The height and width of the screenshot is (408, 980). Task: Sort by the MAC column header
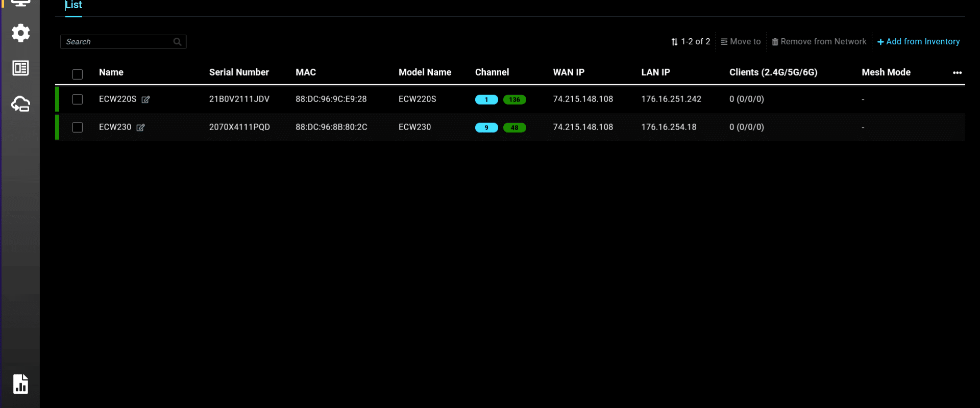coord(306,72)
